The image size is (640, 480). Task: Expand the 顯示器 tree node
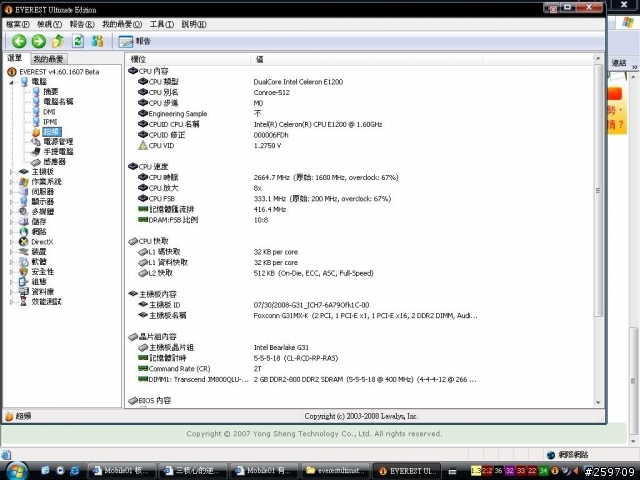[x=11, y=202]
